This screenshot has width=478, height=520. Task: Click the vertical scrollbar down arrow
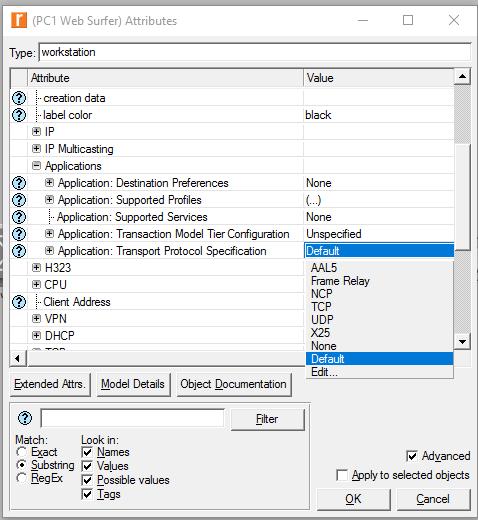tap(462, 342)
